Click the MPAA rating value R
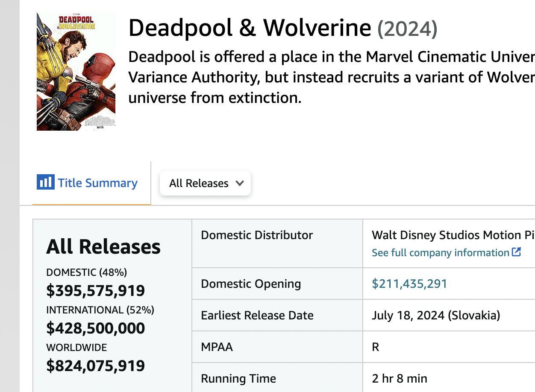This screenshot has height=392, width=535. click(x=376, y=347)
